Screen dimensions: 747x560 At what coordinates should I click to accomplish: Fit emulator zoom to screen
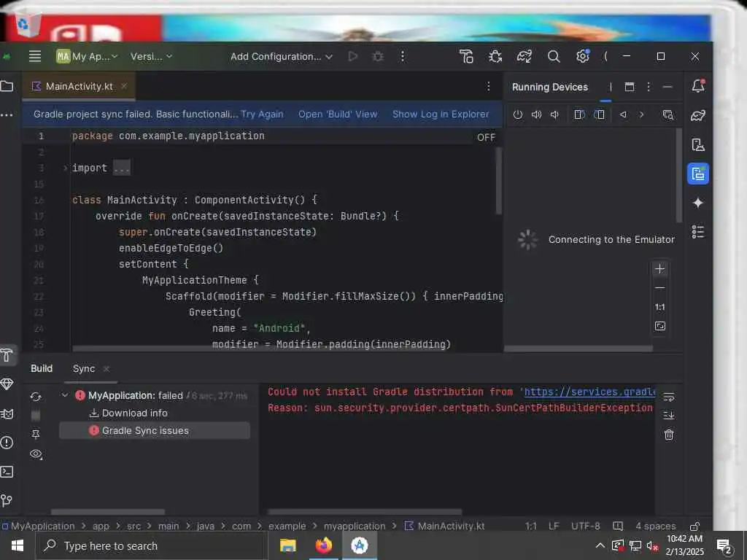point(659,326)
